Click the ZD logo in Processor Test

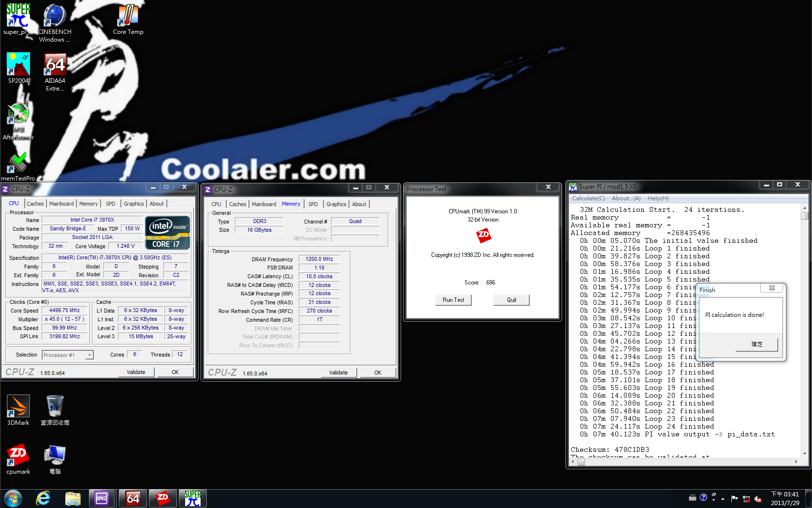tap(483, 236)
